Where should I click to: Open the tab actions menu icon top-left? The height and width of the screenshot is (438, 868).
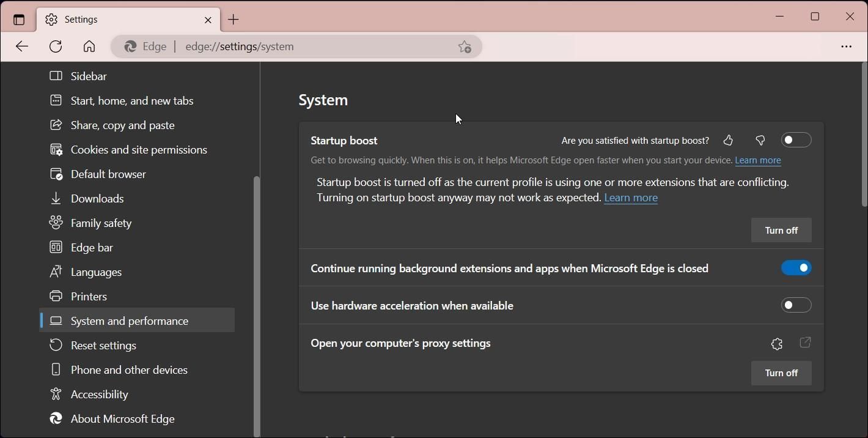tap(18, 19)
